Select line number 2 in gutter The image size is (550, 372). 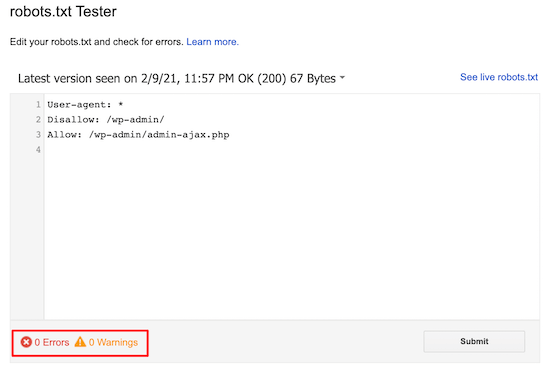pyautogui.click(x=38, y=120)
